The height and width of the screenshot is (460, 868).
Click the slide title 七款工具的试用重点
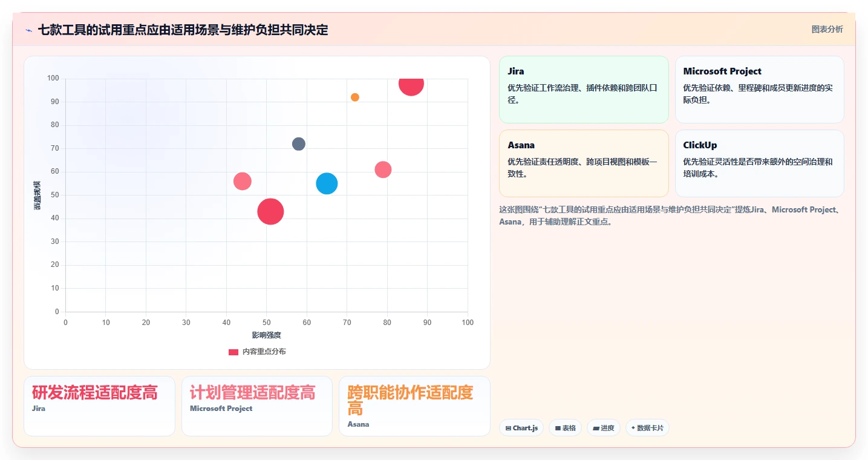coord(183,30)
